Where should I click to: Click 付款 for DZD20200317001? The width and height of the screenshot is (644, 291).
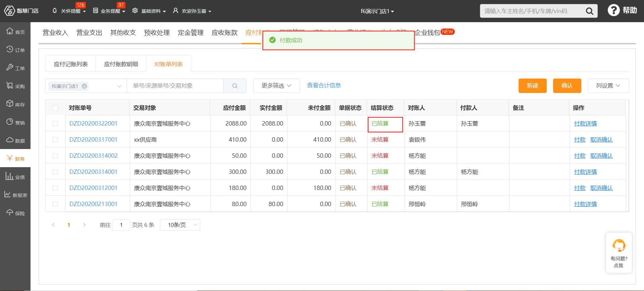(x=580, y=140)
